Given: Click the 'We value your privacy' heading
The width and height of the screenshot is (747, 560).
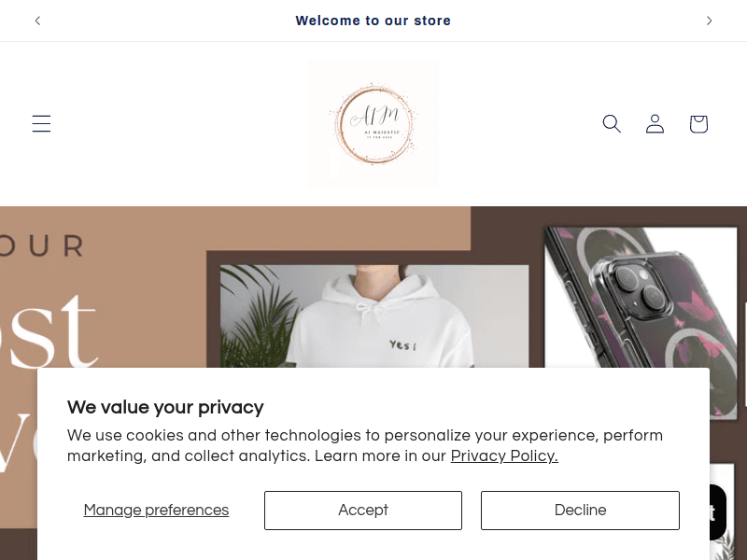Looking at the screenshot, I should tap(165, 407).
